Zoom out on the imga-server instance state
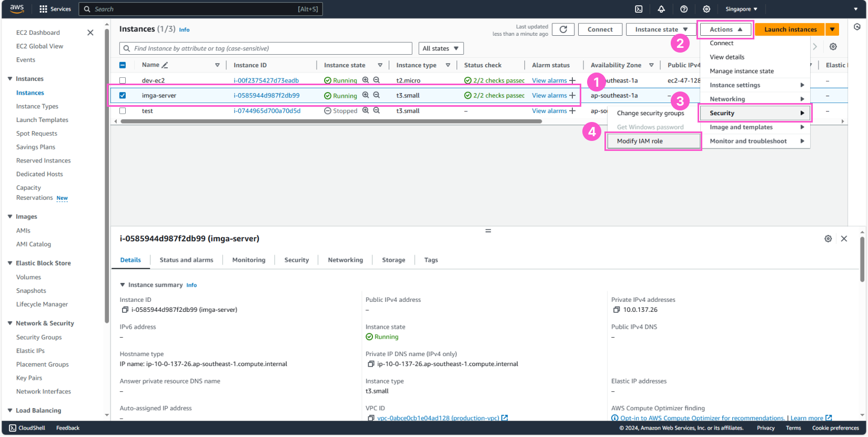868x437 pixels. click(377, 95)
